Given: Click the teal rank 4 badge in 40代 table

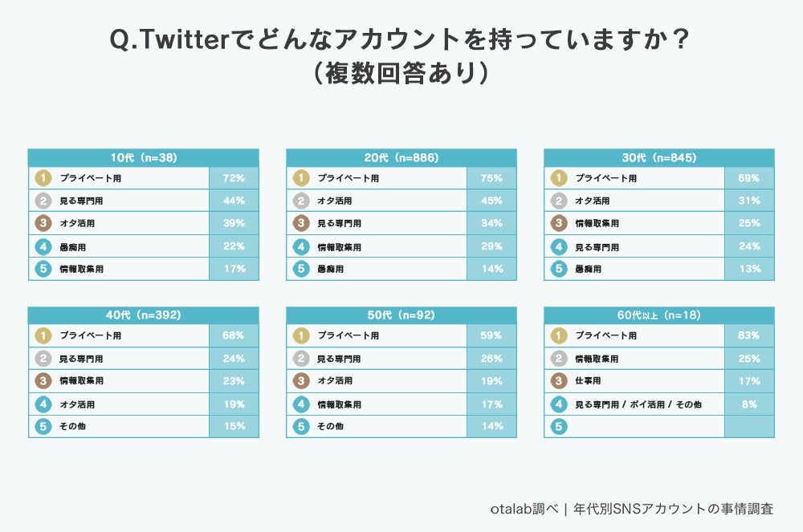Looking at the screenshot, I should coord(42,404).
